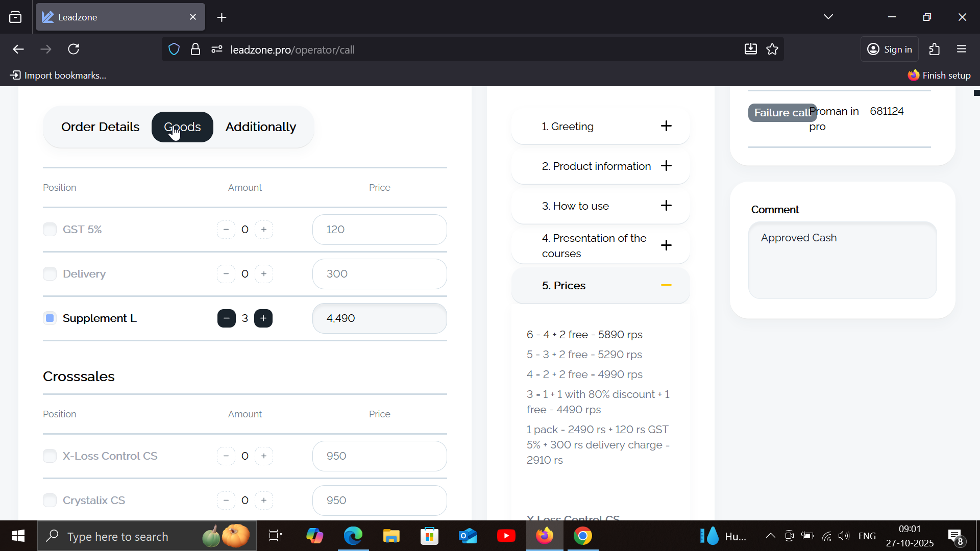Click the Comment text area
Image resolution: width=980 pixels, height=551 pixels.
[842, 260]
